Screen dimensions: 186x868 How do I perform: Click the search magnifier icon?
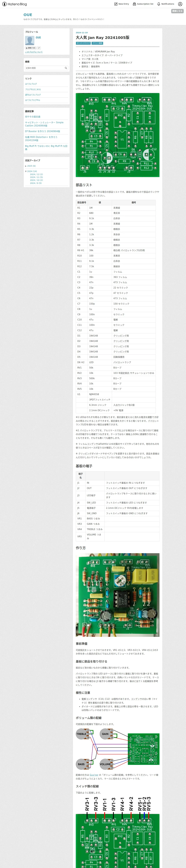click(x=66, y=68)
